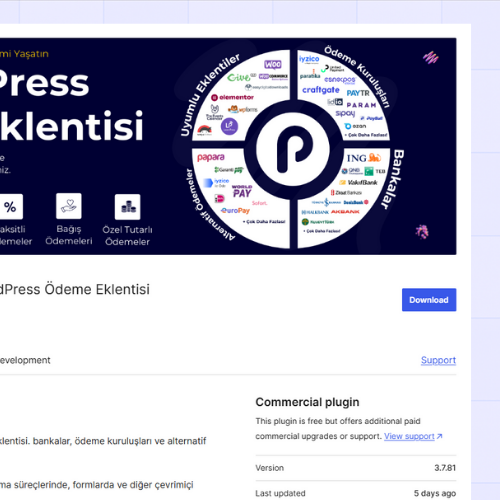This screenshot has width=500, height=500.
Task: Follow the View support link
Action: pos(409,436)
